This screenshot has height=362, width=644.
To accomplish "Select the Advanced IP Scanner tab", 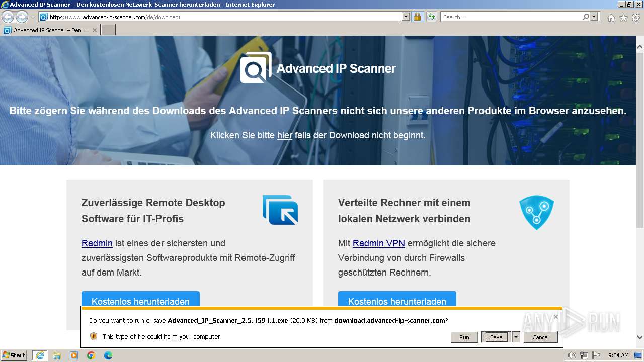I will pos(50,30).
